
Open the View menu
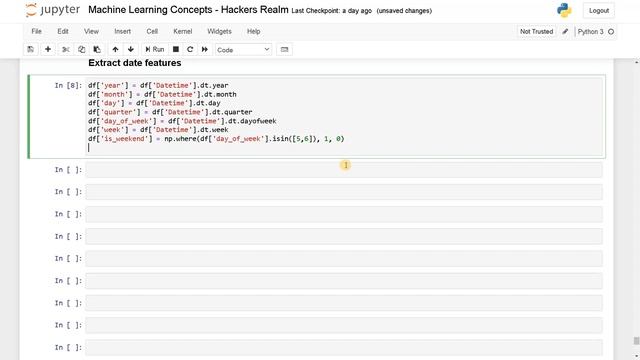tap(91, 31)
